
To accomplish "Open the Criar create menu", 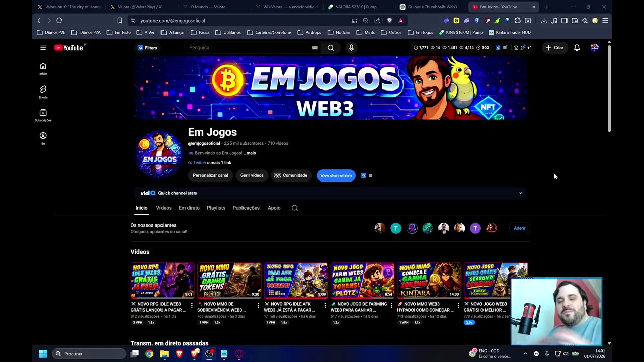I will click(x=554, y=48).
